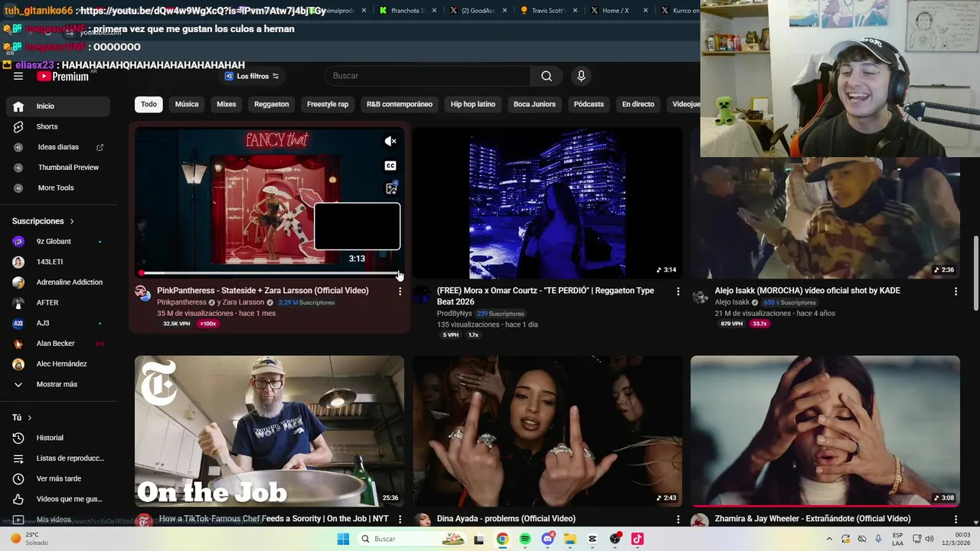980x551 pixels.
Task: Open Videos que me gustan
Action: tap(58, 499)
